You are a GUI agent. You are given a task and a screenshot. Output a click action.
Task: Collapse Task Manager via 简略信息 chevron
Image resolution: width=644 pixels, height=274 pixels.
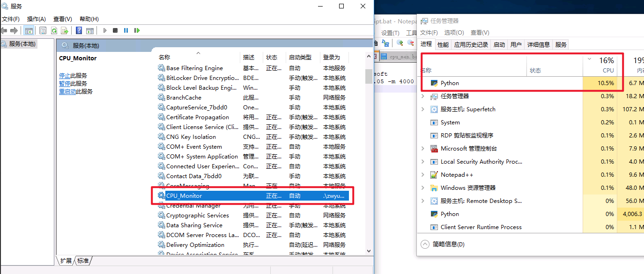[x=425, y=244]
